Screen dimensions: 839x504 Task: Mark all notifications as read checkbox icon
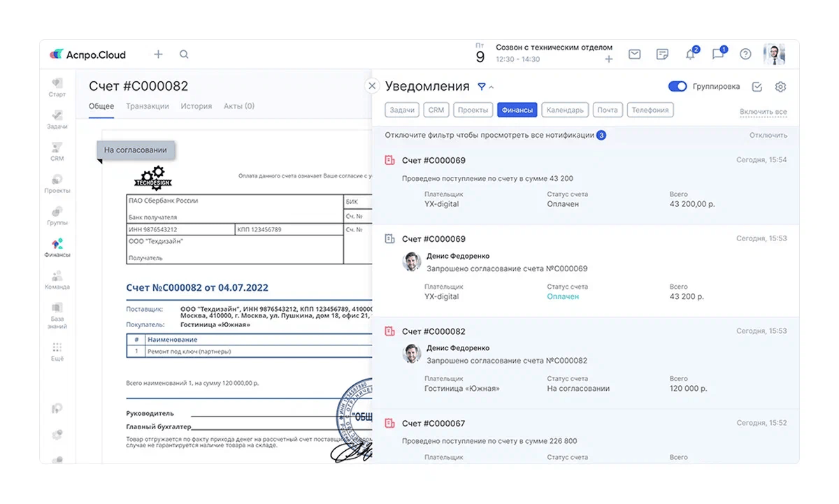(756, 87)
